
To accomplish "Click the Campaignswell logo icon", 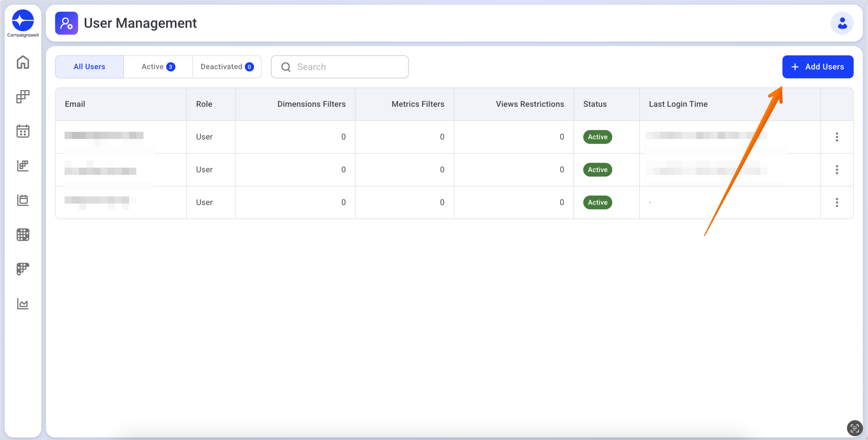I will pyautogui.click(x=23, y=20).
